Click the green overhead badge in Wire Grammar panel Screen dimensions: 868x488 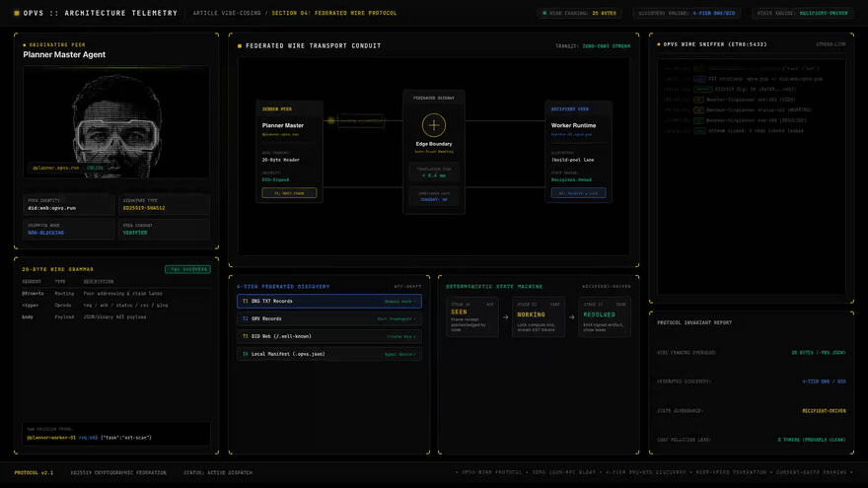pos(187,269)
